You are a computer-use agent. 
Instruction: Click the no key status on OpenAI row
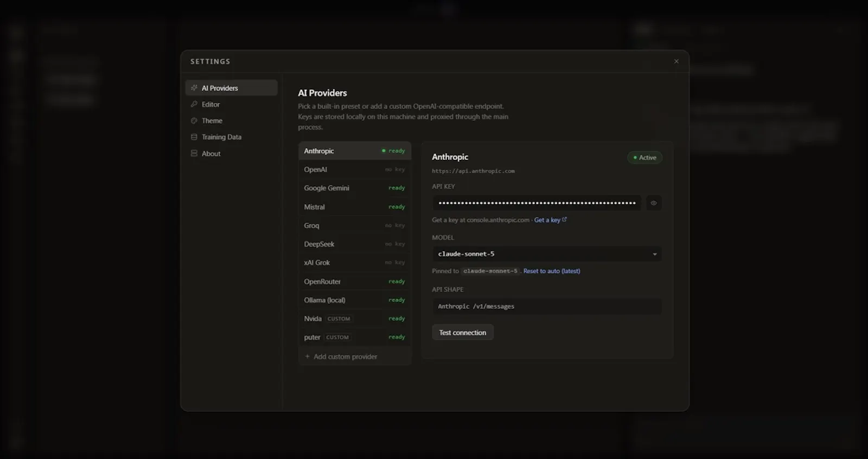pyautogui.click(x=395, y=170)
